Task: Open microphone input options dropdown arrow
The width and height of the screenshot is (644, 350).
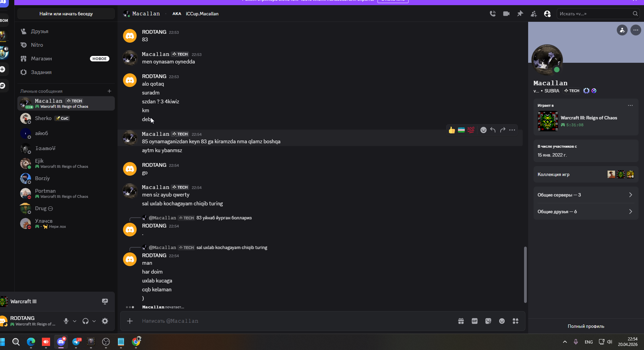Action: pyautogui.click(x=75, y=321)
